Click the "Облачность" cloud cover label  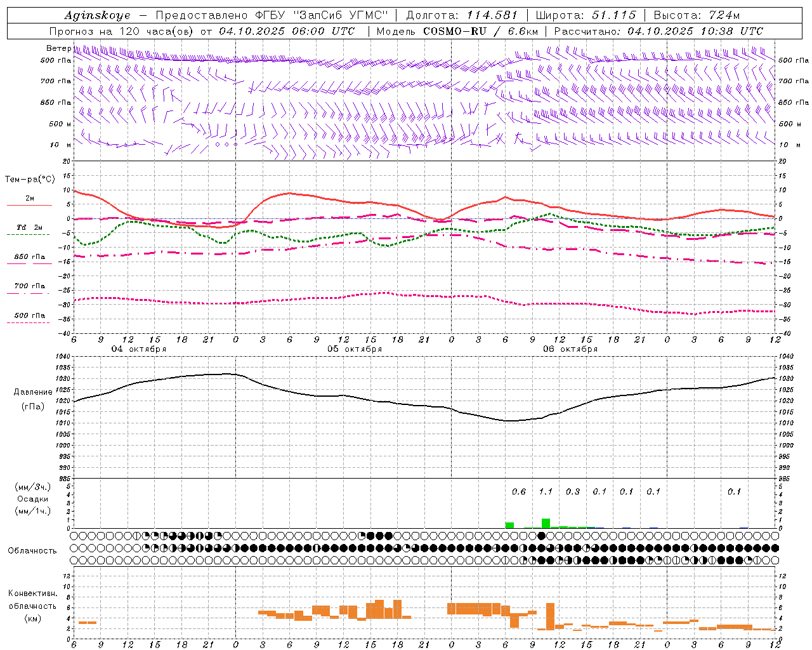click(x=32, y=551)
